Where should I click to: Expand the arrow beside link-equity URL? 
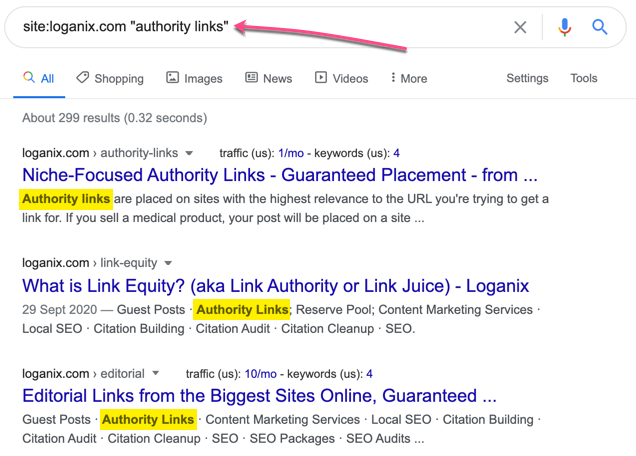[168, 263]
